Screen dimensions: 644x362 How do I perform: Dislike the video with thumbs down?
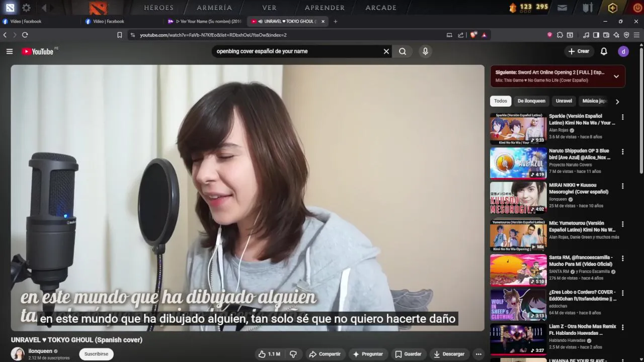pos(293,354)
